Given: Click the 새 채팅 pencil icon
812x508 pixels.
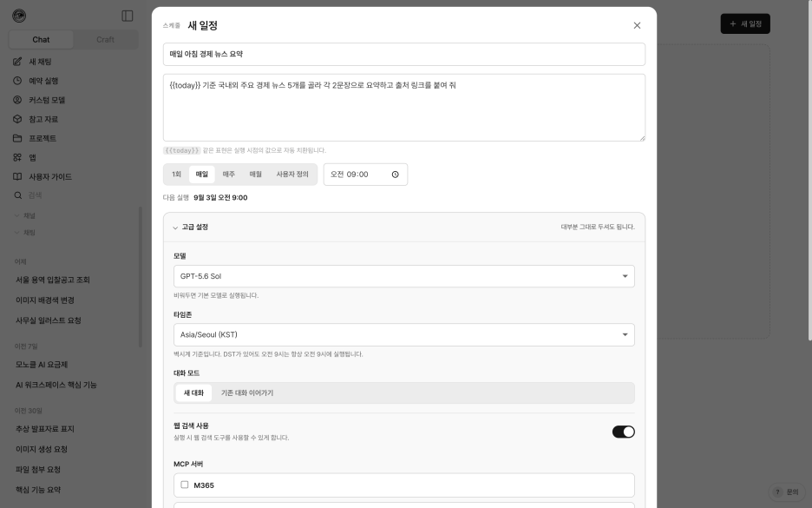Looking at the screenshot, I should (17, 62).
